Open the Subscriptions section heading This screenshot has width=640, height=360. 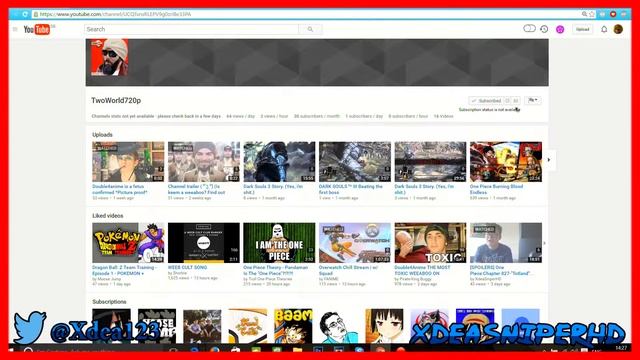109,302
